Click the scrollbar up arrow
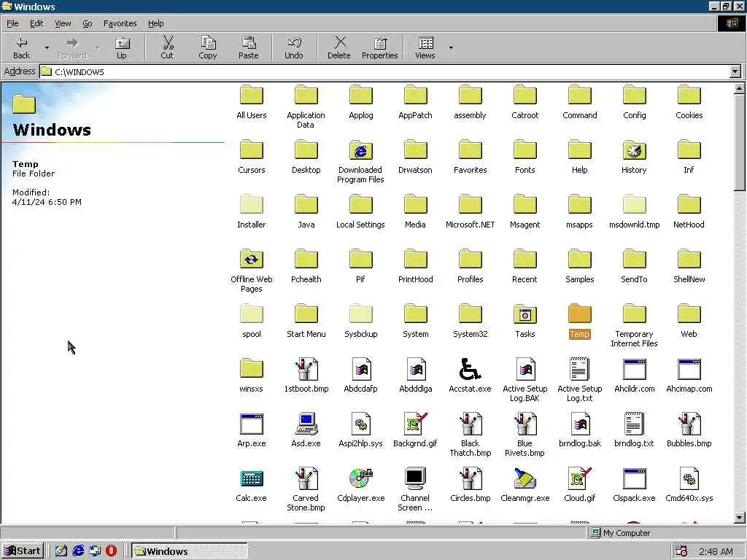Image resolution: width=747 pixels, height=560 pixels. 740,88
